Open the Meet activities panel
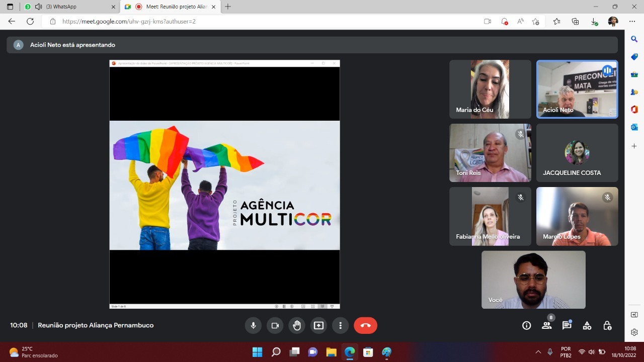This screenshot has width=644, height=362. tap(587, 325)
